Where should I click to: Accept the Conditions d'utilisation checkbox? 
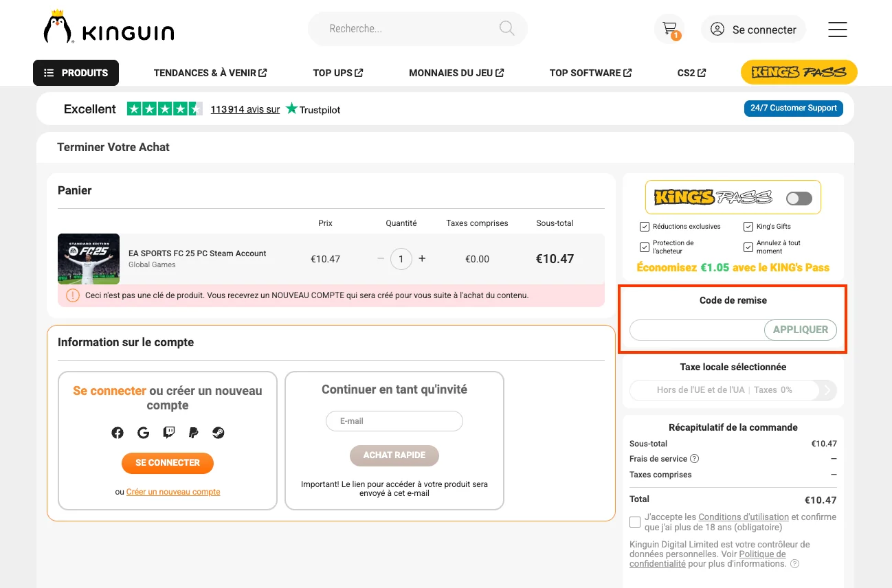pyautogui.click(x=635, y=523)
